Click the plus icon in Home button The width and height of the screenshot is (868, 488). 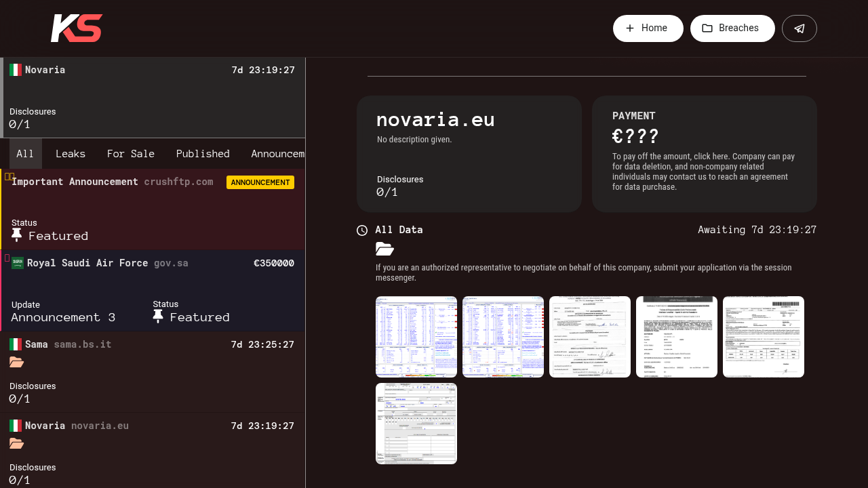(x=630, y=28)
